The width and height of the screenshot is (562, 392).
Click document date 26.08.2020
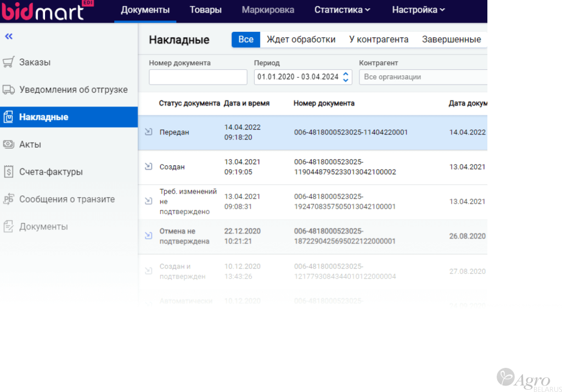[468, 236]
